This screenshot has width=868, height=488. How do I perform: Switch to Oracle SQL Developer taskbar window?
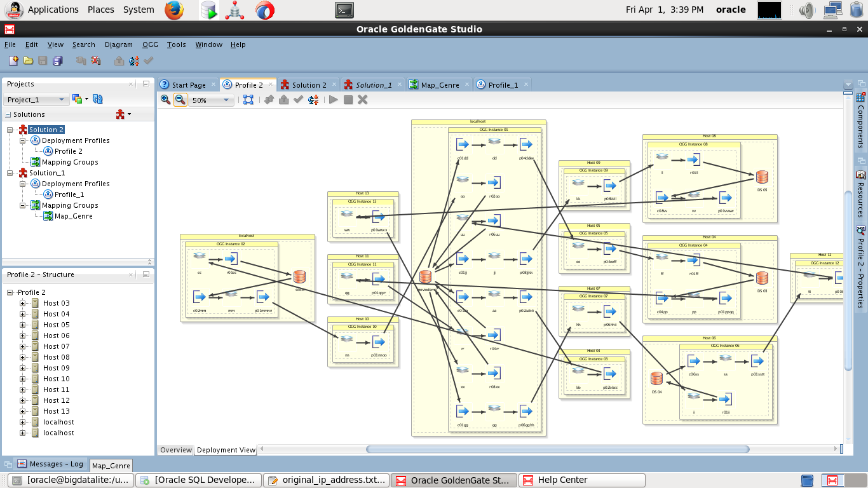point(200,480)
